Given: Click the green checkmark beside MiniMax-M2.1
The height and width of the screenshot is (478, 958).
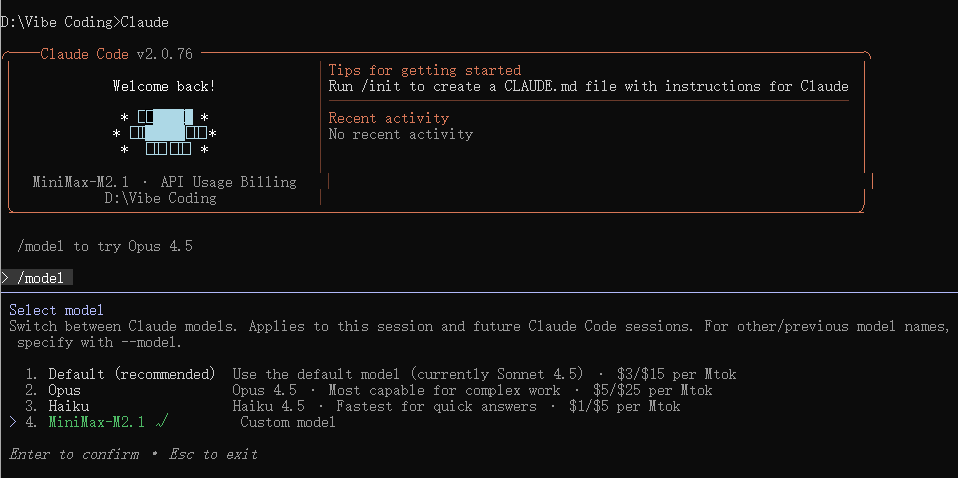Looking at the screenshot, I should click(x=163, y=422).
